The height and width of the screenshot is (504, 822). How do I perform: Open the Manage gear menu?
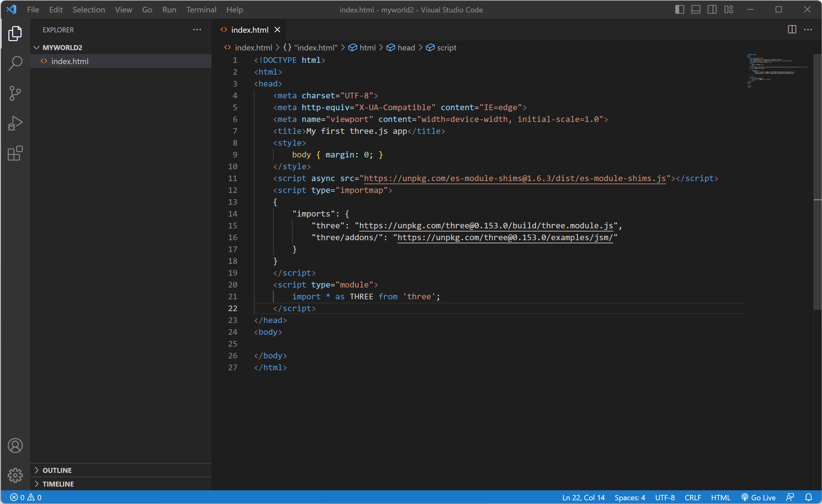(x=15, y=475)
